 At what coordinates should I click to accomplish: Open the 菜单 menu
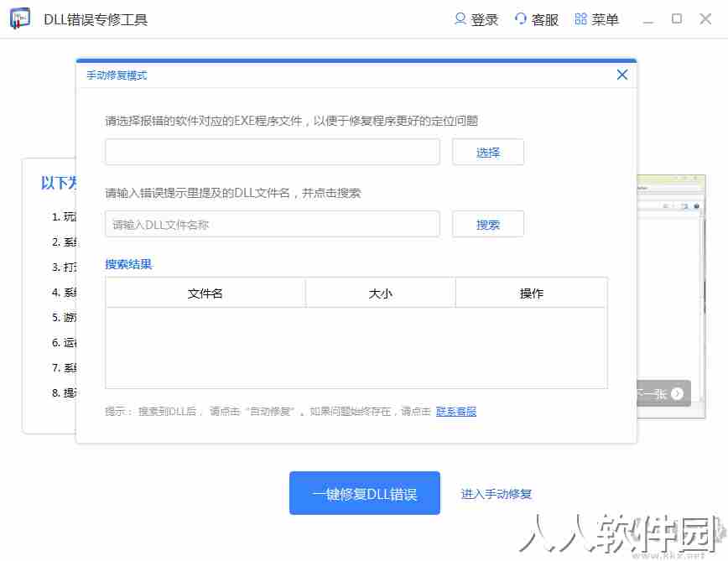605,19
